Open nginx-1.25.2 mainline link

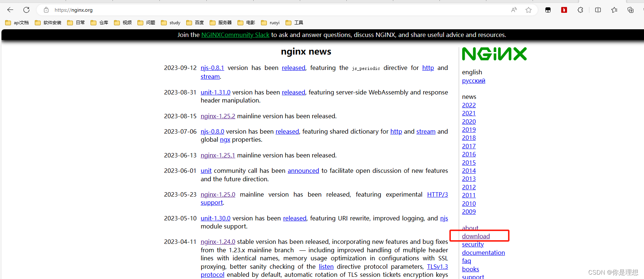tap(218, 116)
